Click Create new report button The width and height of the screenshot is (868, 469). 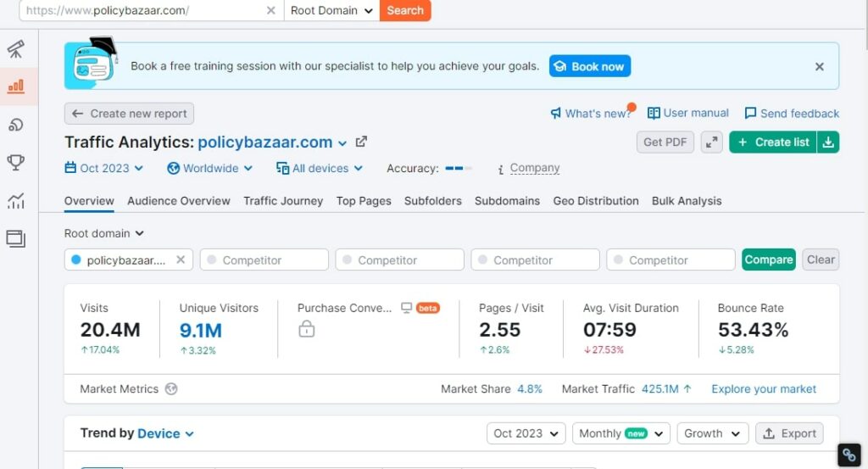click(129, 114)
